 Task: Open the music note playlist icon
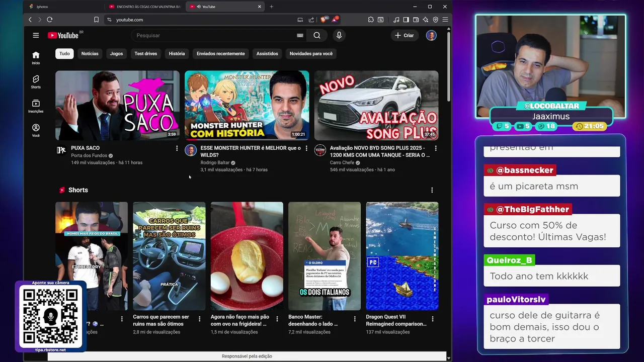click(396, 20)
